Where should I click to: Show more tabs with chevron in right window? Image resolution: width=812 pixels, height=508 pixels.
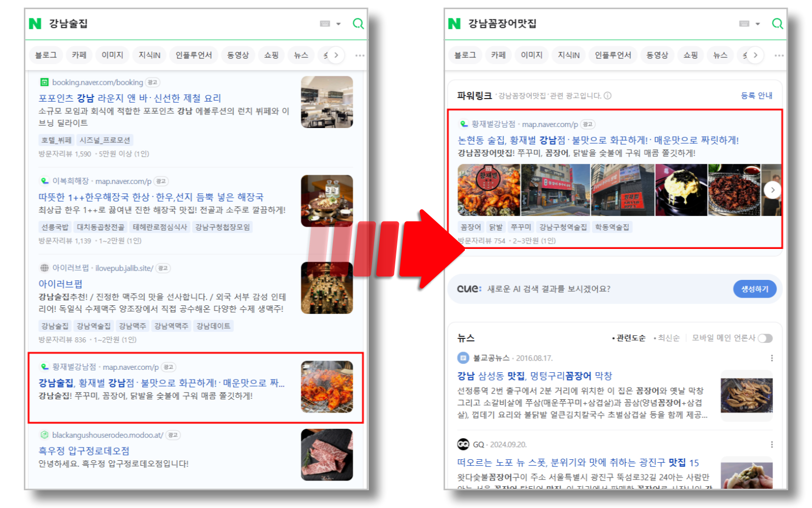pos(755,55)
